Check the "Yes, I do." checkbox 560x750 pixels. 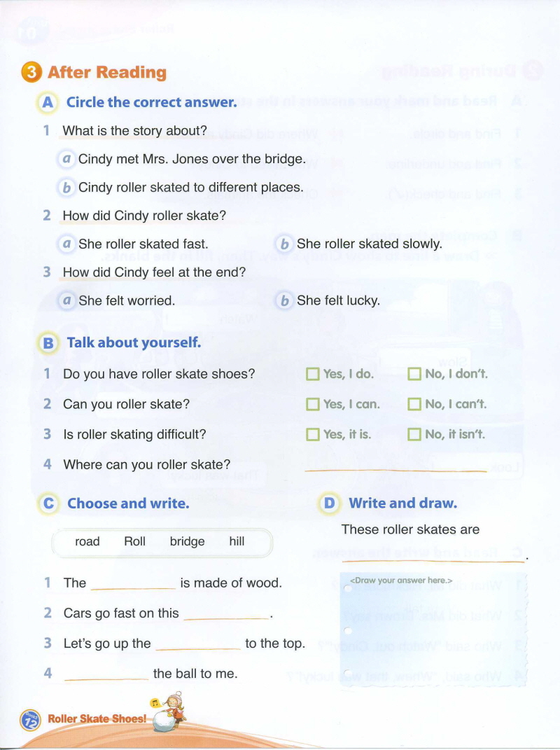click(313, 375)
